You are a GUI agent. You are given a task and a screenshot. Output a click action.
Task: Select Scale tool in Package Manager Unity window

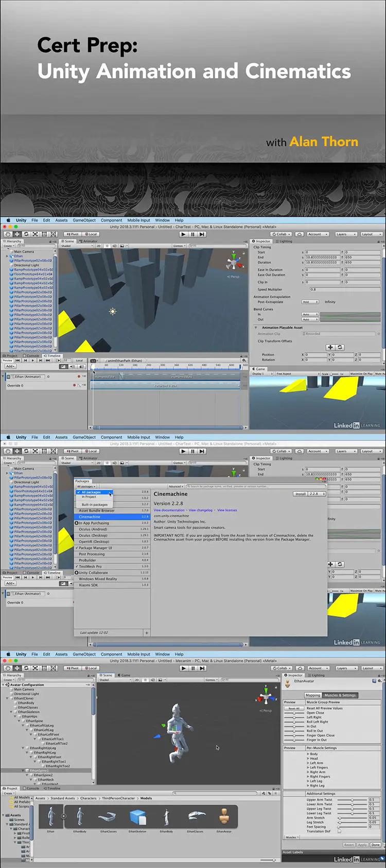click(x=36, y=451)
